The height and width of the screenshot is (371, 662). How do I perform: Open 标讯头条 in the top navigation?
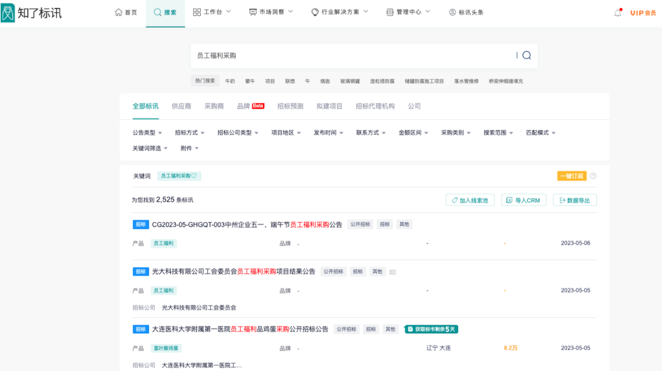(466, 12)
